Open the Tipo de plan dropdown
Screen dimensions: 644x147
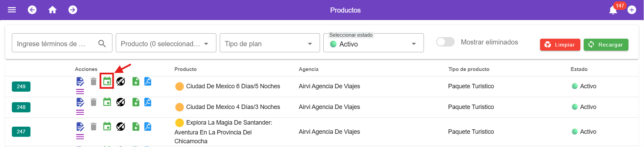point(270,43)
